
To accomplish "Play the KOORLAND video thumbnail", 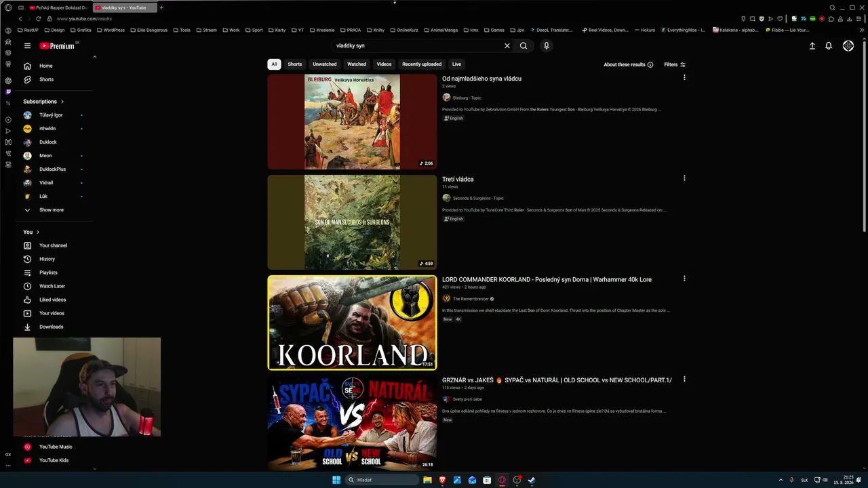I will (x=352, y=323).
